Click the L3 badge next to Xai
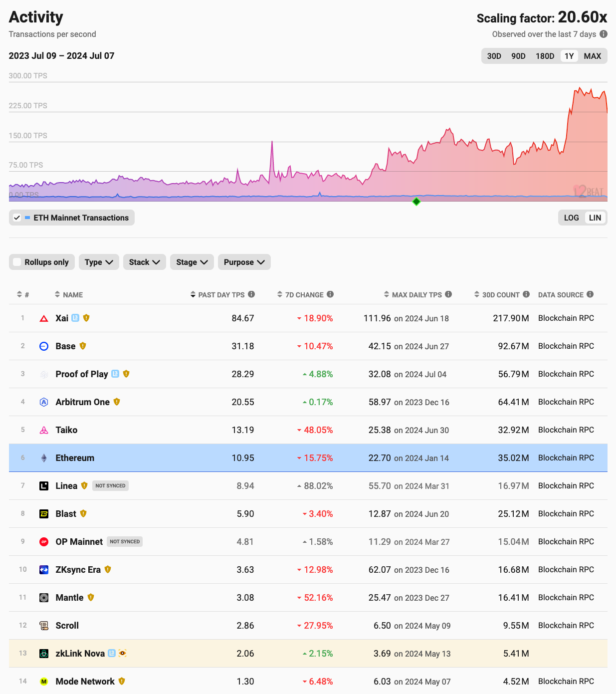This screenshot has width=616, height=694. [75, 318]
